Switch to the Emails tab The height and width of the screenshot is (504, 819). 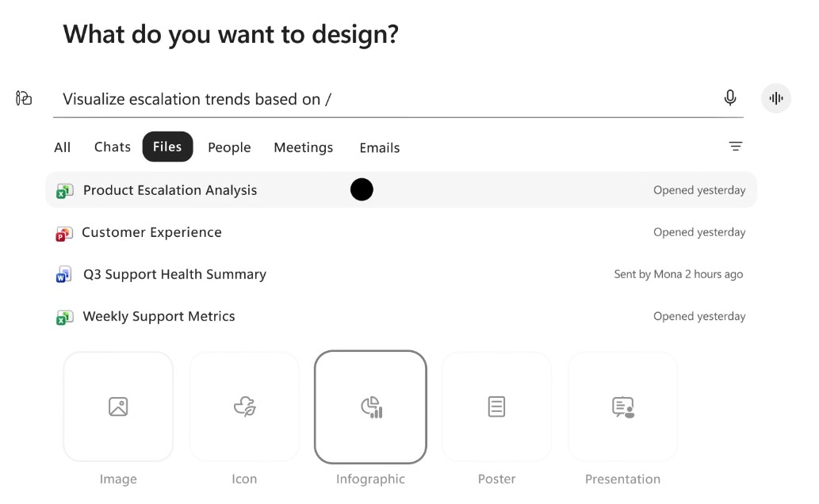tap(380, 148)
